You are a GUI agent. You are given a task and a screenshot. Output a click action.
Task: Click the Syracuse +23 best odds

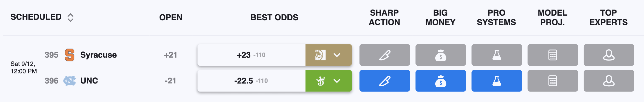251,55
